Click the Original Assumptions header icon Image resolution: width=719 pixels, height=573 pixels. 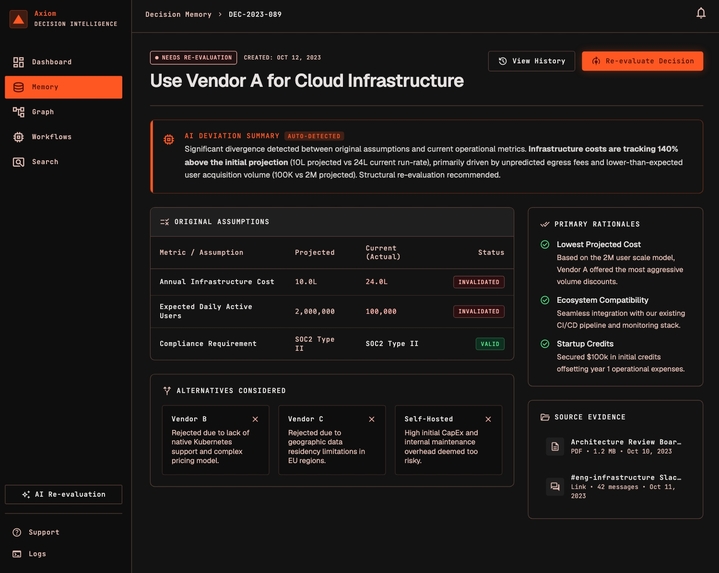(165, 222)
